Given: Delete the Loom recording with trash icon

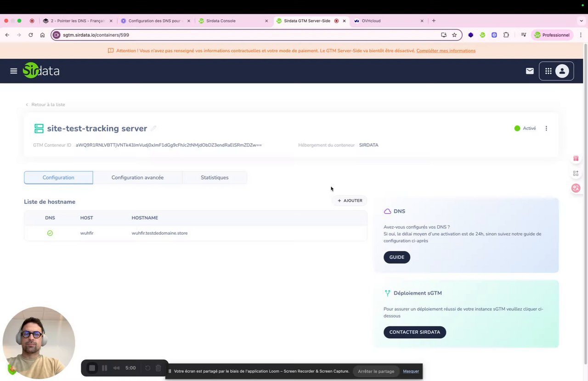Looking at the screenshot, I should pyautogui.click(x=158, y=368).
